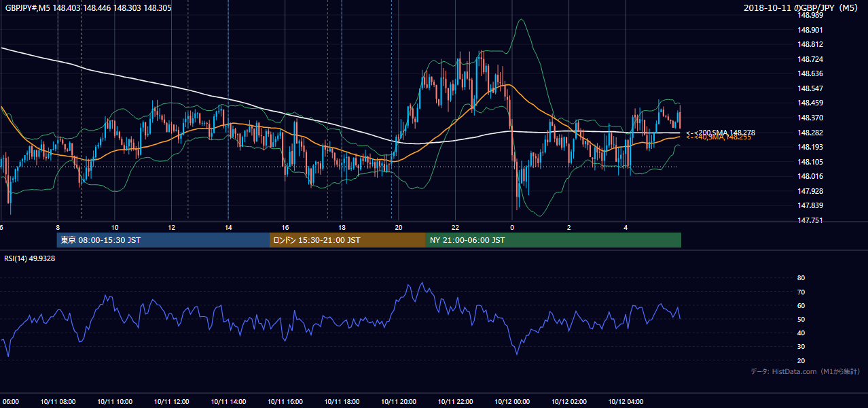Select the ロンドン 15:30-21:00 JST session bar
868x408 pixels.
(348, 240)
